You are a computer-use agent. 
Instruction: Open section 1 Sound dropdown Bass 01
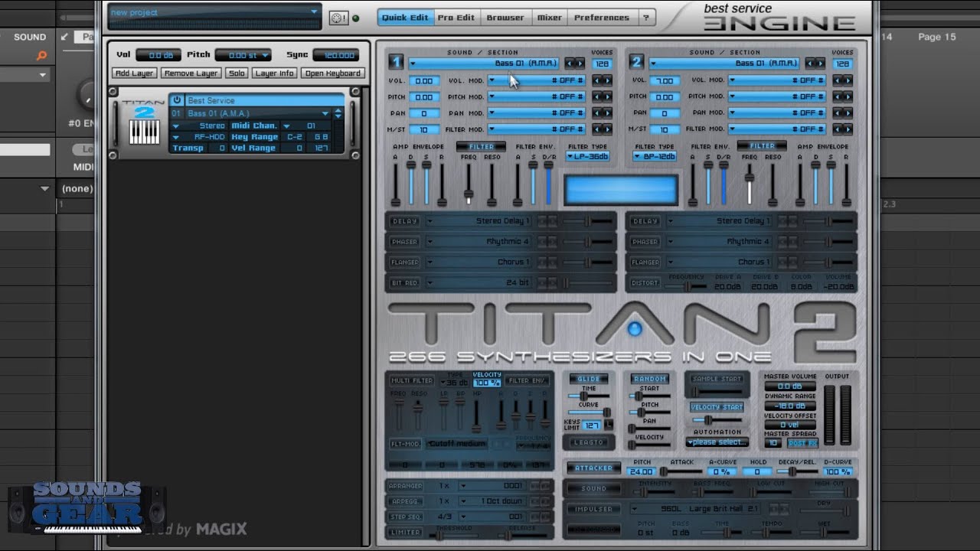tap(484, 64)
